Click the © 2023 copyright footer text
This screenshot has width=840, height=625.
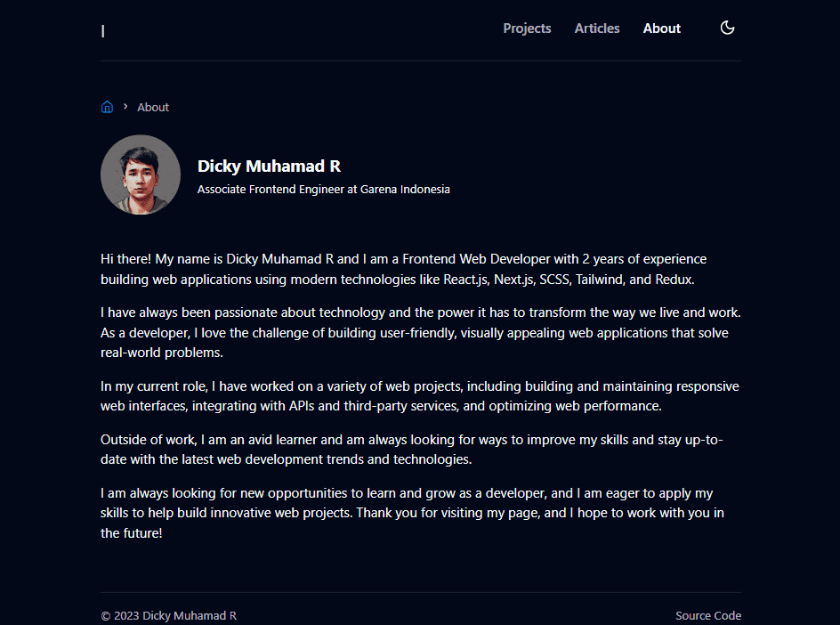(168, 615)
